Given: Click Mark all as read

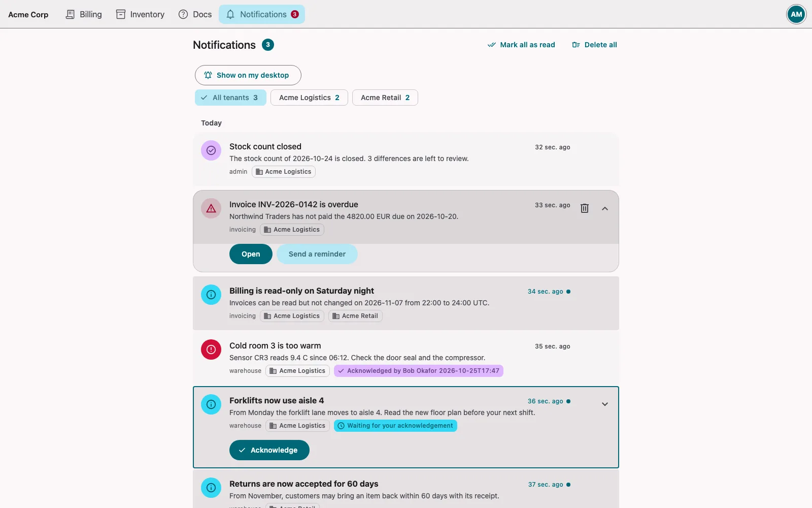Looking at the screenshot, I should (x=521, y=45).
